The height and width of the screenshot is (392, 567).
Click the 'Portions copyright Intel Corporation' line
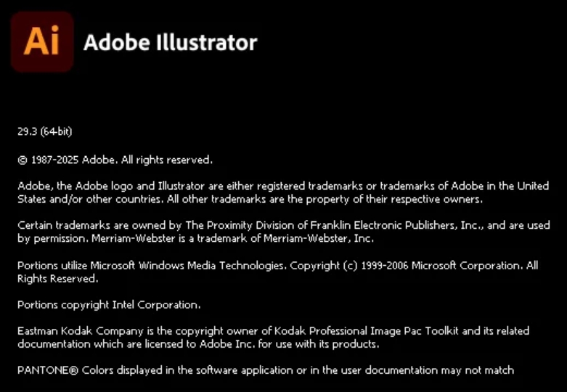109,305
